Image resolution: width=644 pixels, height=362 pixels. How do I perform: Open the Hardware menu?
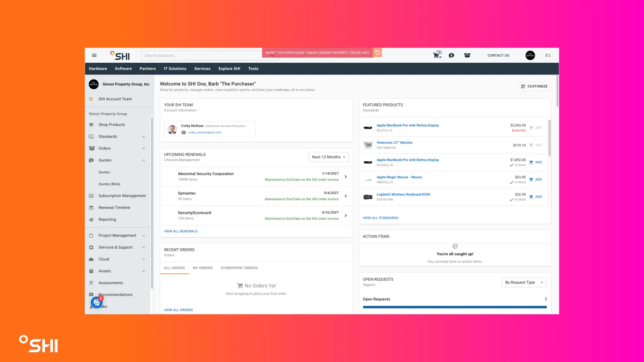98,69
